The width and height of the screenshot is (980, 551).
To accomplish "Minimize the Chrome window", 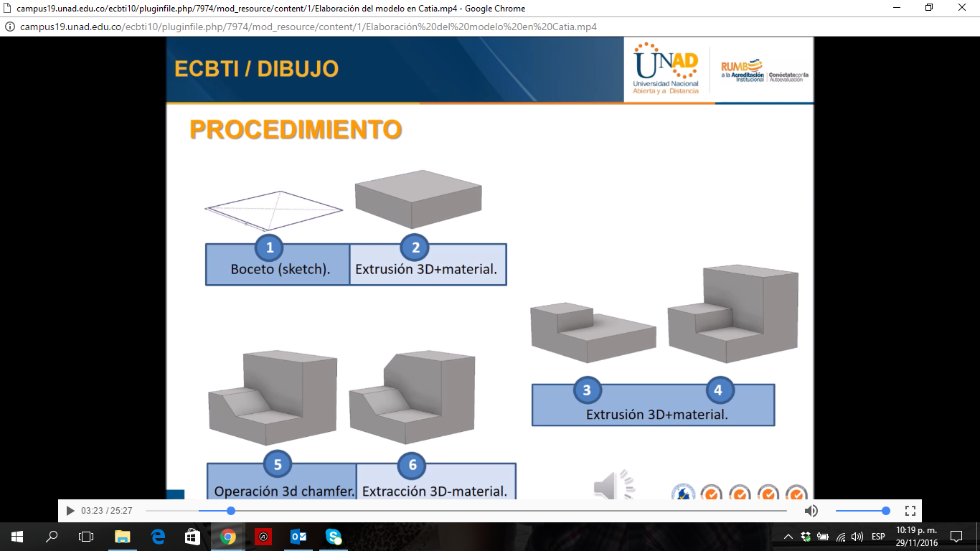I will point(896,8).
